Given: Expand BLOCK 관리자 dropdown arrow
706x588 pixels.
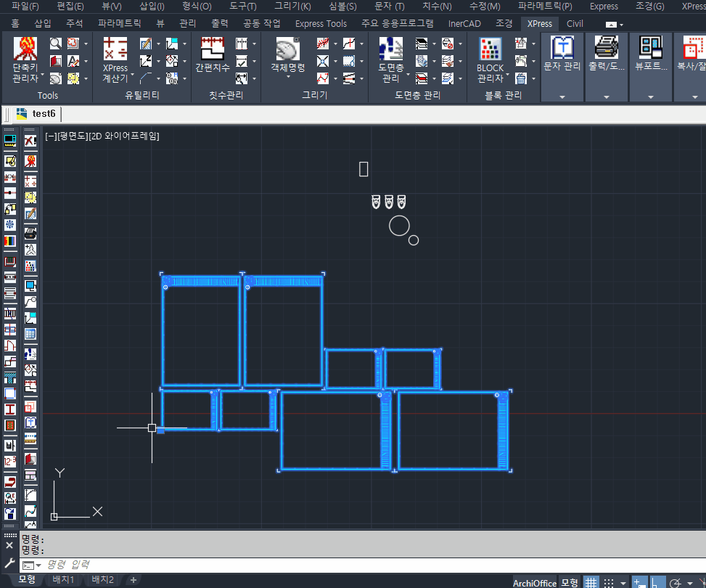Looking at the screenshot, I should (507, 75).
